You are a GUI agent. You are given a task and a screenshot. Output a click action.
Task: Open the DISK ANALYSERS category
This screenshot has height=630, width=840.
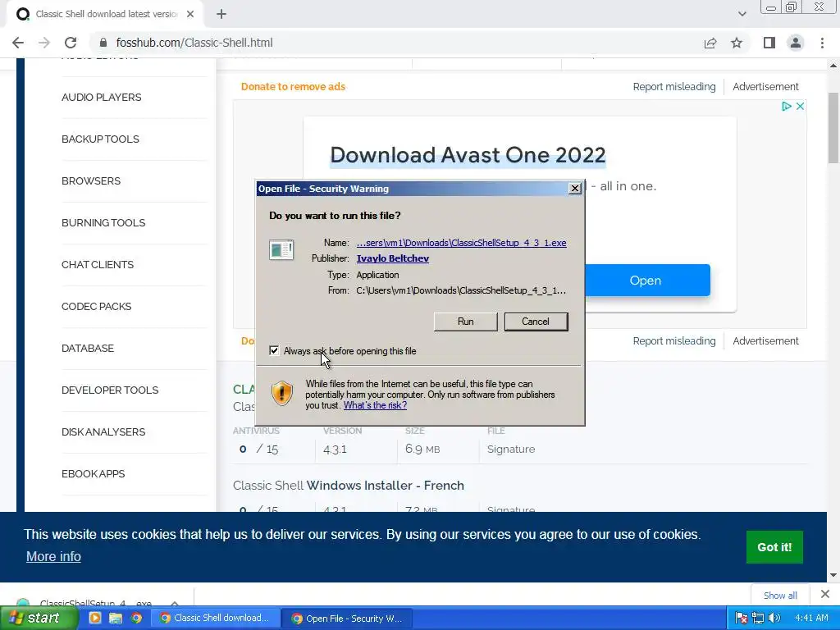point(103,431)
